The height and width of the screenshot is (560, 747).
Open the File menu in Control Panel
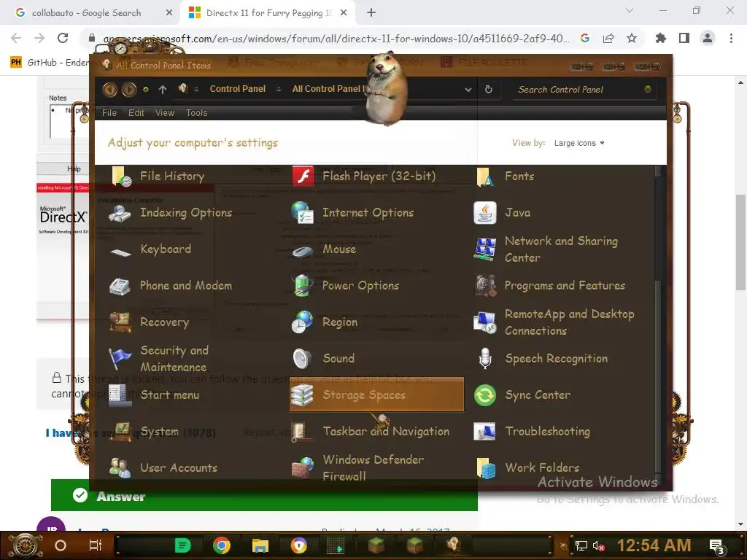pyautogui.click(x=109, y=113)
